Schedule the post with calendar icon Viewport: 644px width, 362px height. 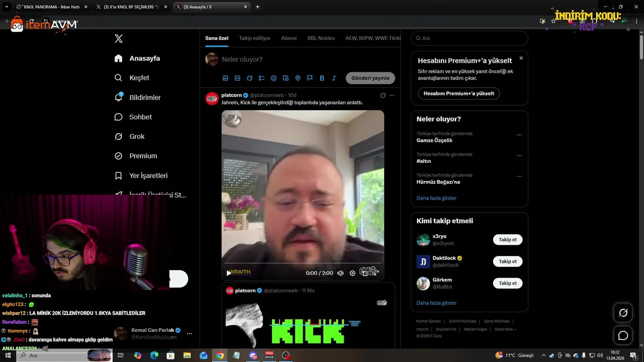coord(286,78)
